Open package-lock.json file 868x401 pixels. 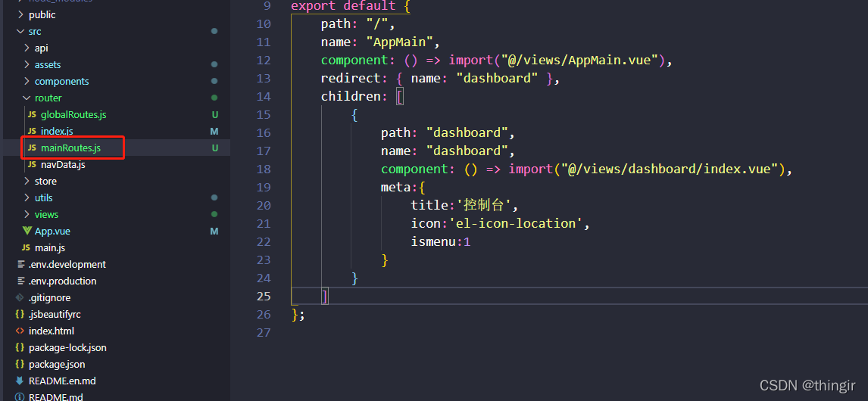pos(67,347)
